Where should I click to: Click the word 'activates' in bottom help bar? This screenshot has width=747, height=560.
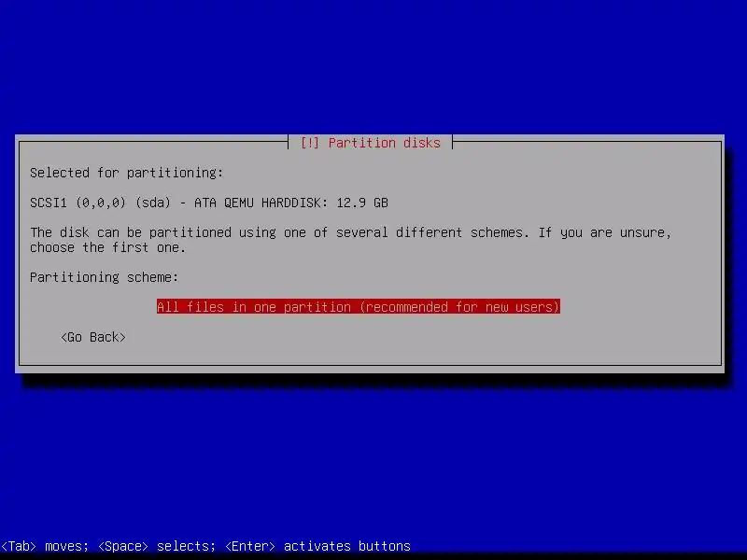317,546
